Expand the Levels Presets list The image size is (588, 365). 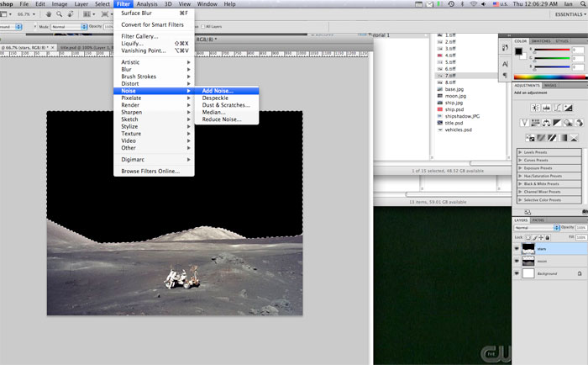pos(520,151)
